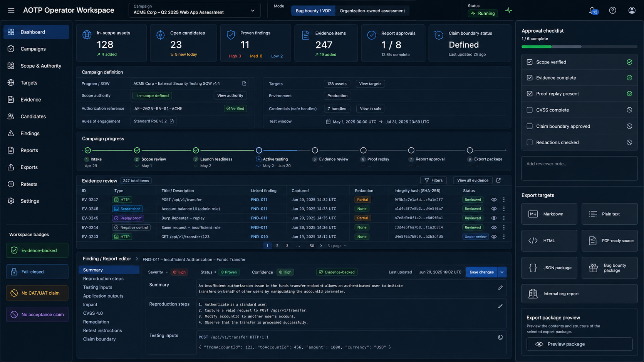
Task: Go to next evidence page arrow
Action: [321, 246]
